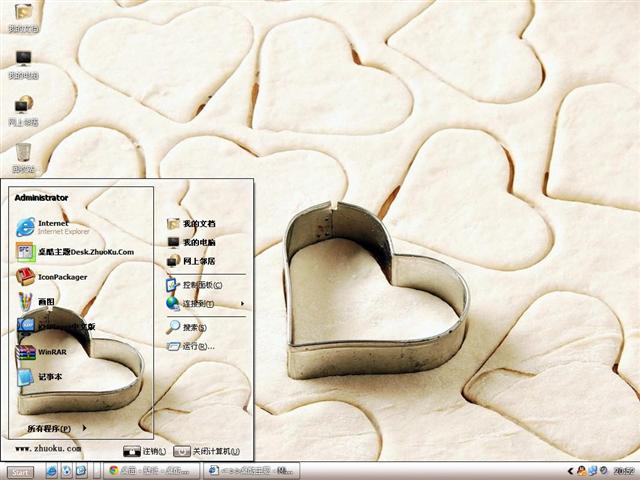Open the QQ penguin tray icon
The image size is (640, 480).
click(582, 471)
